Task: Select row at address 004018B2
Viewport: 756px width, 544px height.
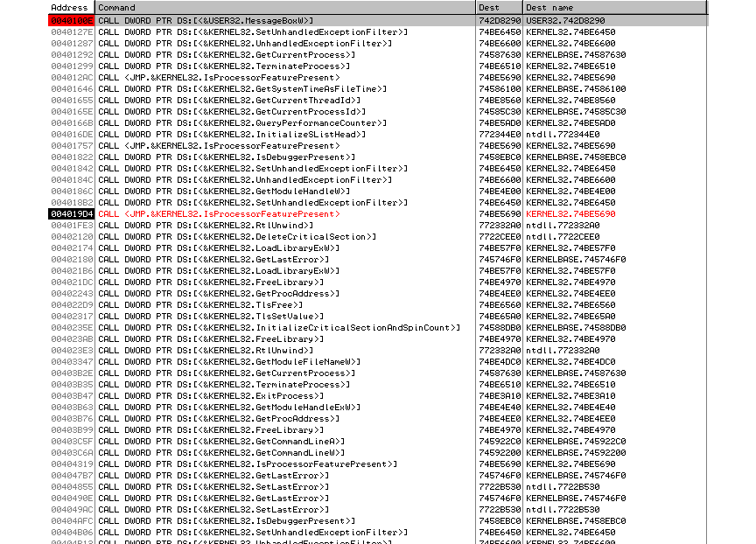Action: pos(377,203)
